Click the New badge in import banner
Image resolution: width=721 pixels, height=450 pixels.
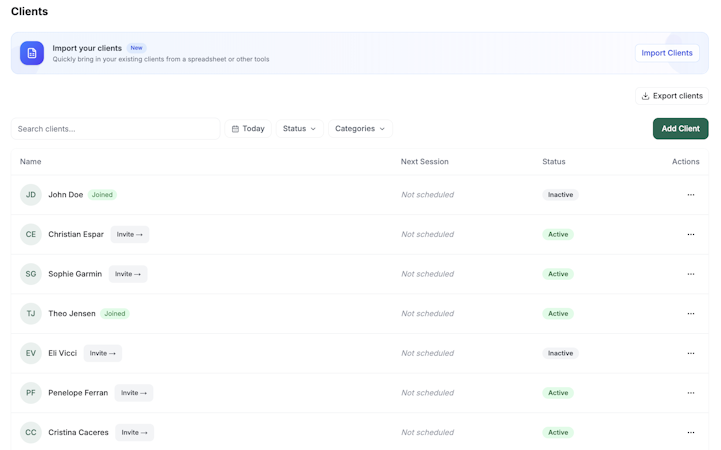click(136, 48)
